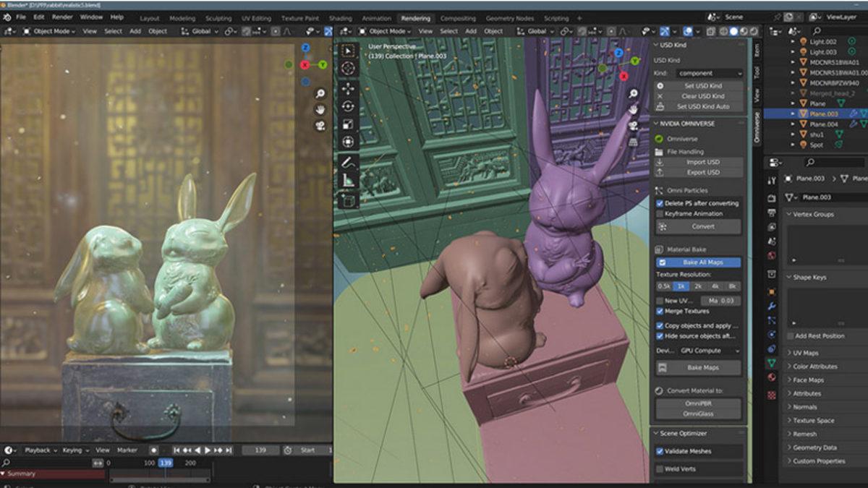Screen dimensions: 868x488
Task: Click frame 139 marker on timeline
Action: coord(166,463)
